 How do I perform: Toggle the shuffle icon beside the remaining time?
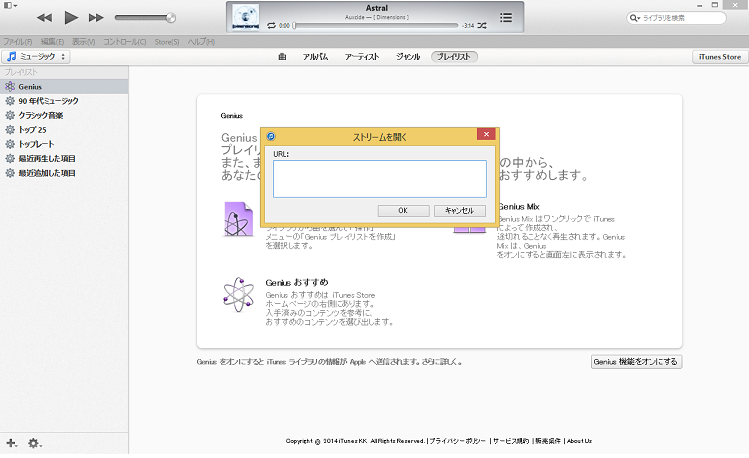click(482, 25)
